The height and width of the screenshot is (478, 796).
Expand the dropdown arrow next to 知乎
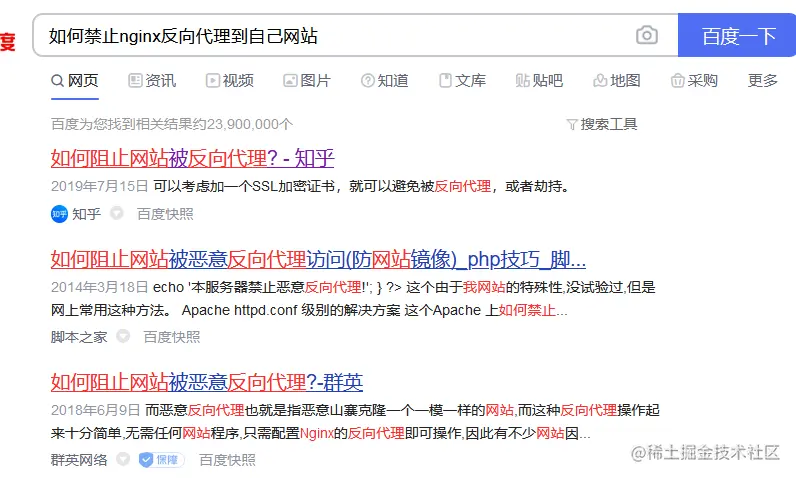tap(117, 213)
